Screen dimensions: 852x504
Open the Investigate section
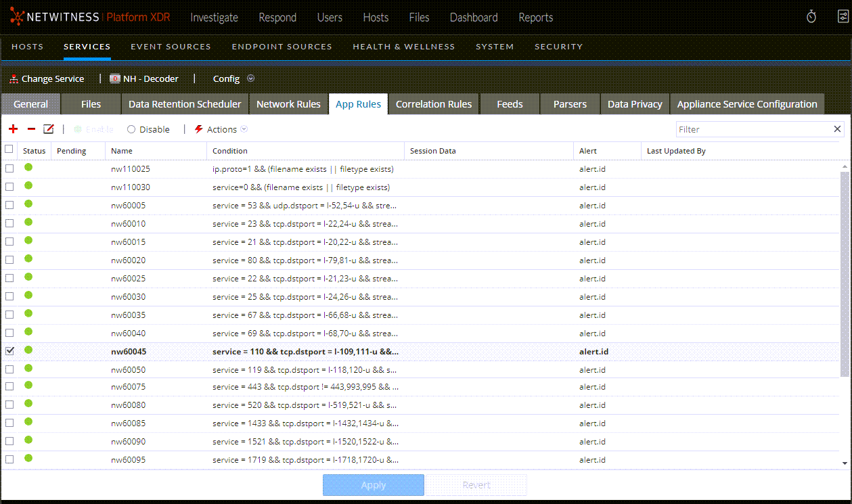[x=214, y=18]
